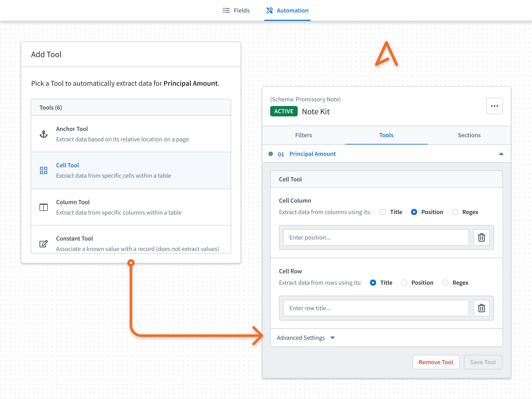532x399 pixels.
Task: Click trash icon beside row title input
Action: [x=481, y=308]
